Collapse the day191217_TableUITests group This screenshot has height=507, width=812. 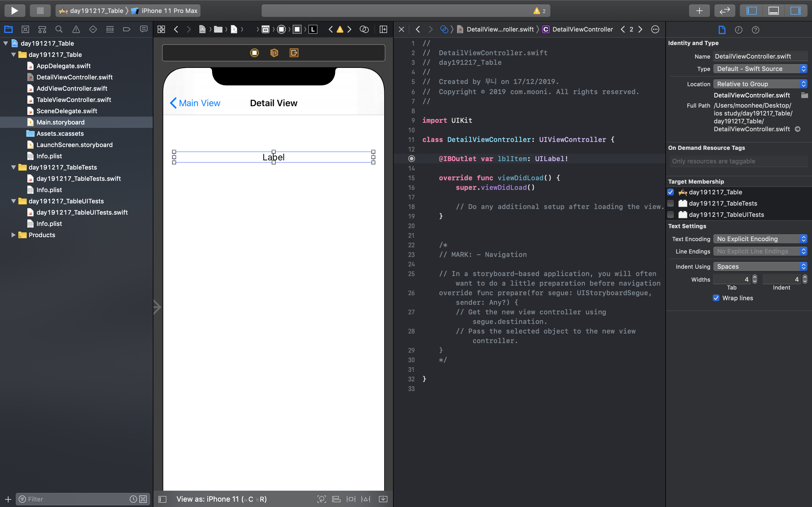(x=13, y=201)
